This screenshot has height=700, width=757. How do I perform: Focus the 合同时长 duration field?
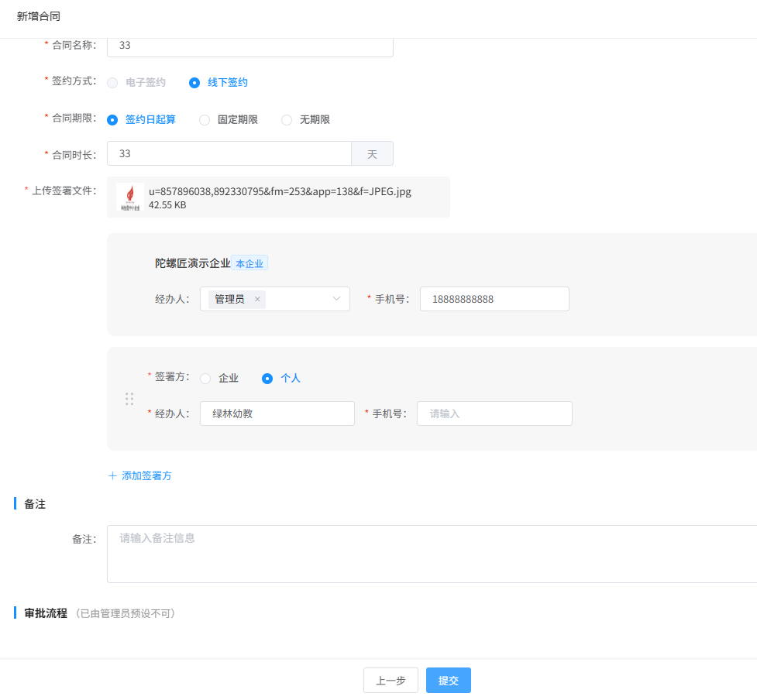coord(229,154)
